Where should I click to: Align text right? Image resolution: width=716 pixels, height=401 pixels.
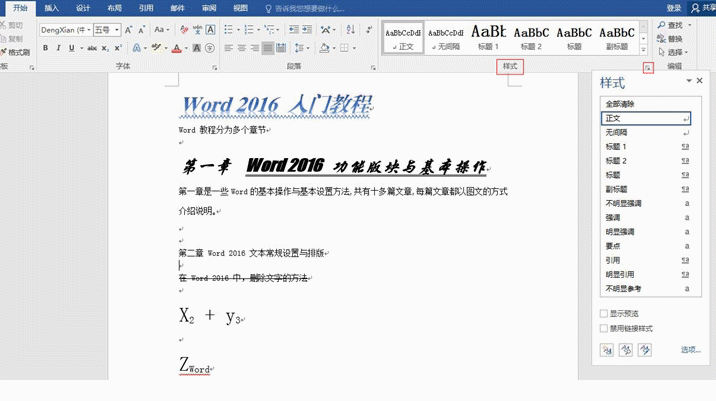point(255,48)
